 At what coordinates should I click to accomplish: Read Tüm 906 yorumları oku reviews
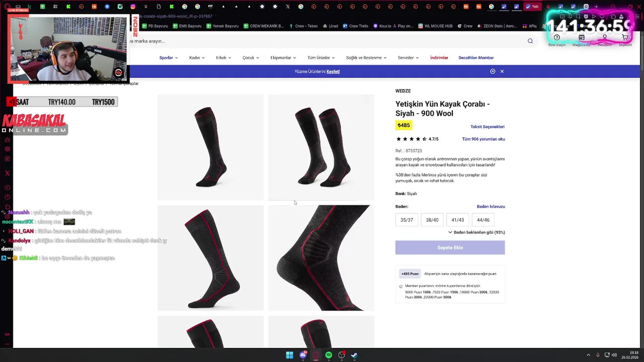coord(484,139)
